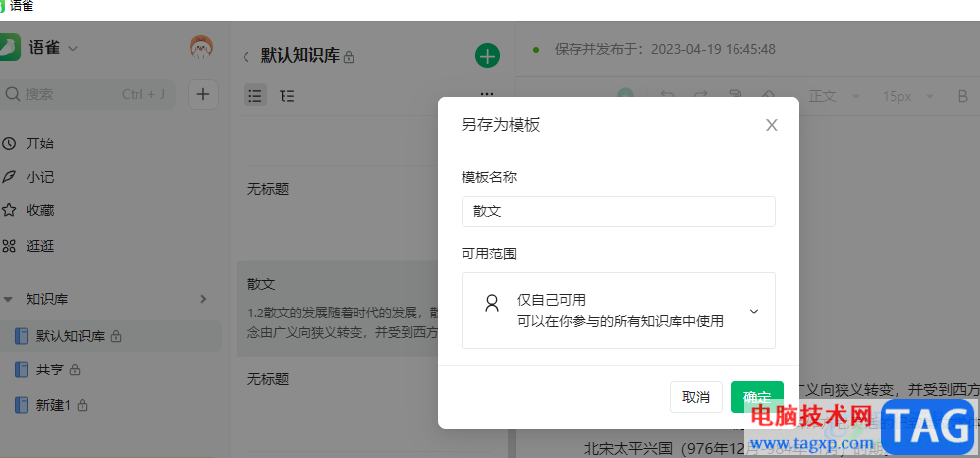Click the back arrow beside 默认知识库 header
The height and width of the screenshot is (458, 980).
coord(245,57)
